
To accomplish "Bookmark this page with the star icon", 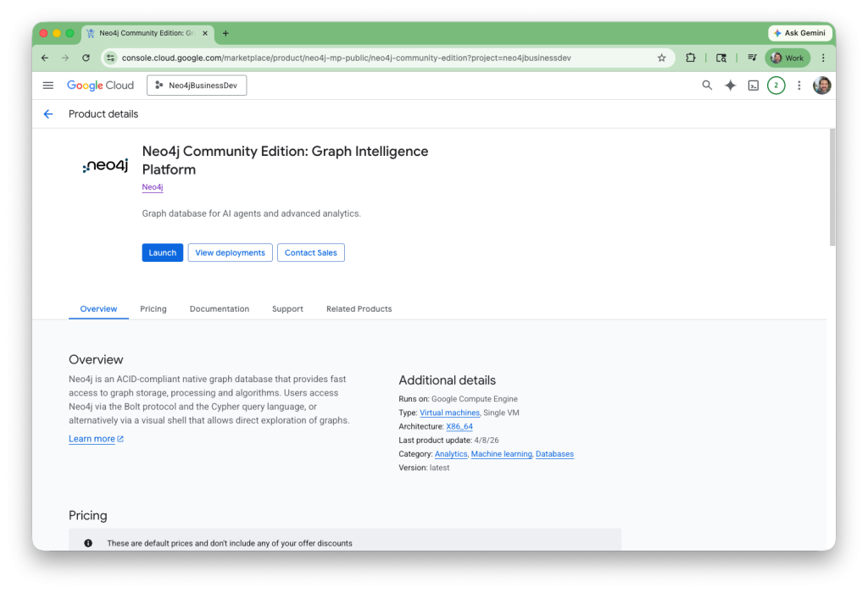I will (661, 58).
